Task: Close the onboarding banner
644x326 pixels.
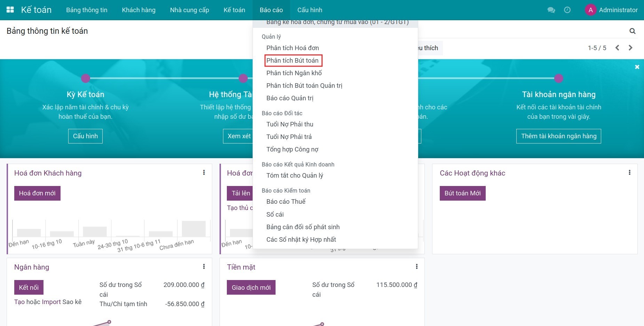Action: [637, 67]
